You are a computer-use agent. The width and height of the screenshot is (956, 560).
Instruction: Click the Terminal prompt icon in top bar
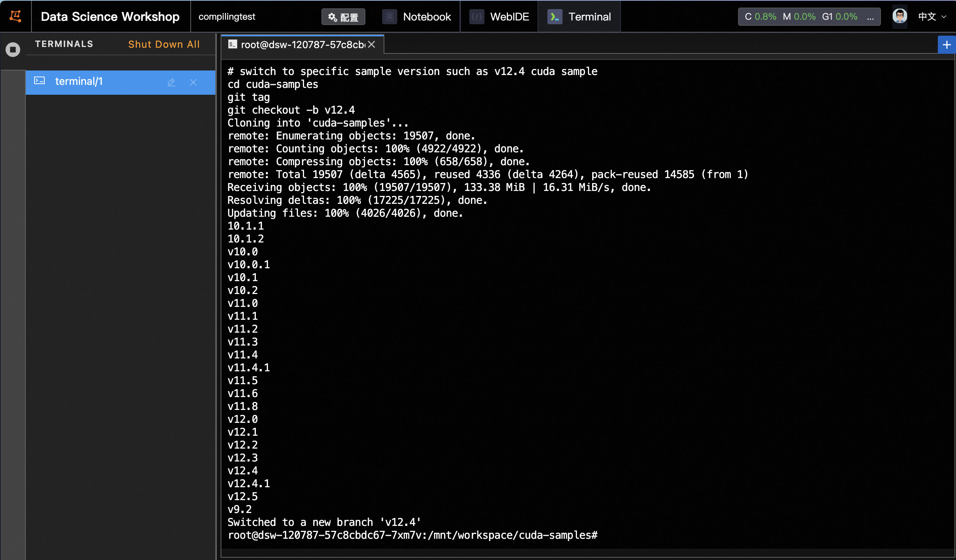[555, 17]
